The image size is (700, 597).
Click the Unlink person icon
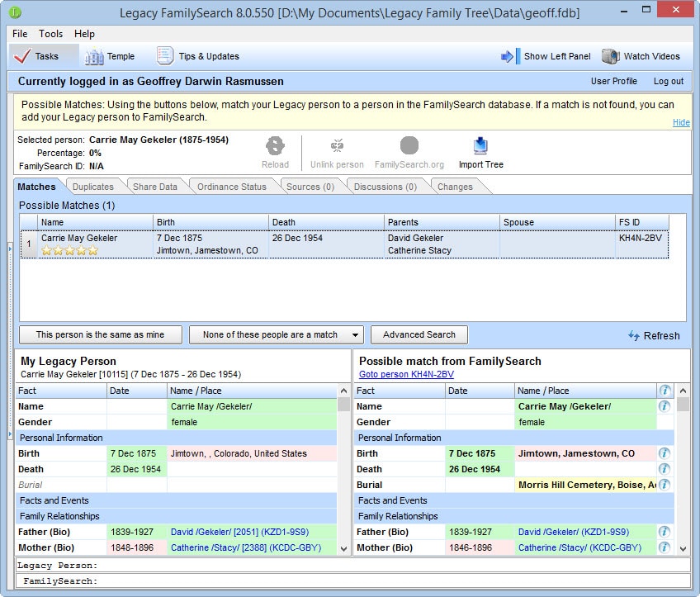tap(337, 146)
